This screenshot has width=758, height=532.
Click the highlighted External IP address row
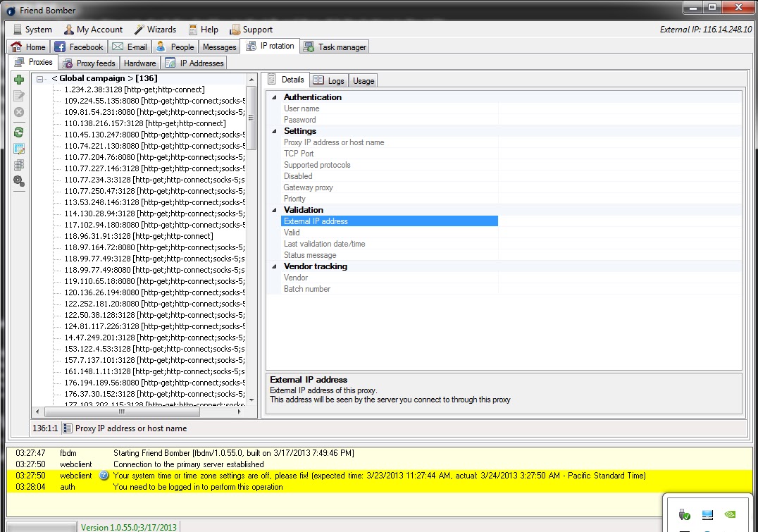tap(390, 221)
